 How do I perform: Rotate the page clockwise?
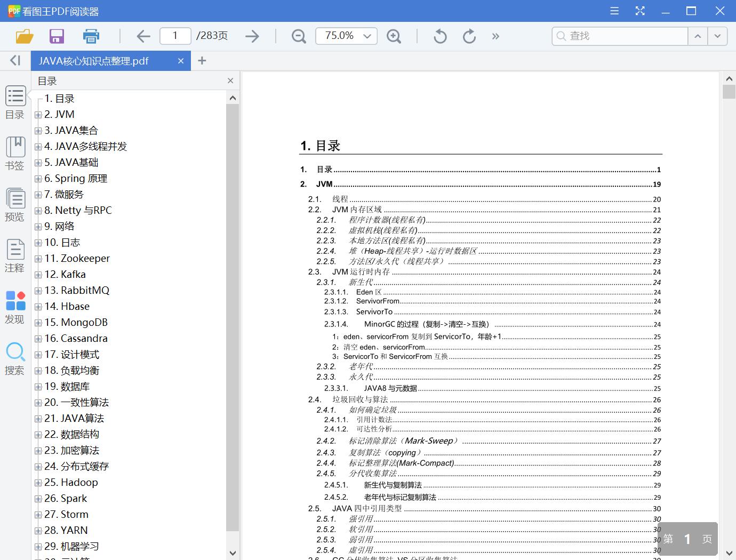click(469, 36)
